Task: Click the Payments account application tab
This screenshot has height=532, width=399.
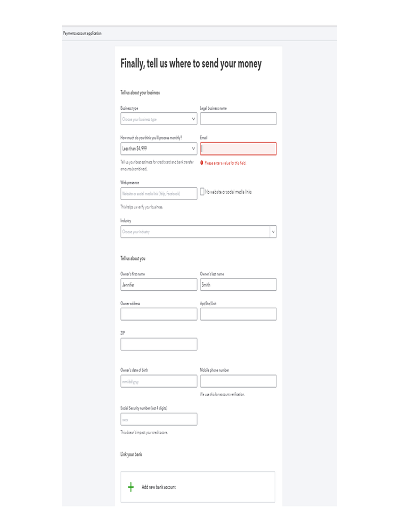Action: (x=82, y=34)
